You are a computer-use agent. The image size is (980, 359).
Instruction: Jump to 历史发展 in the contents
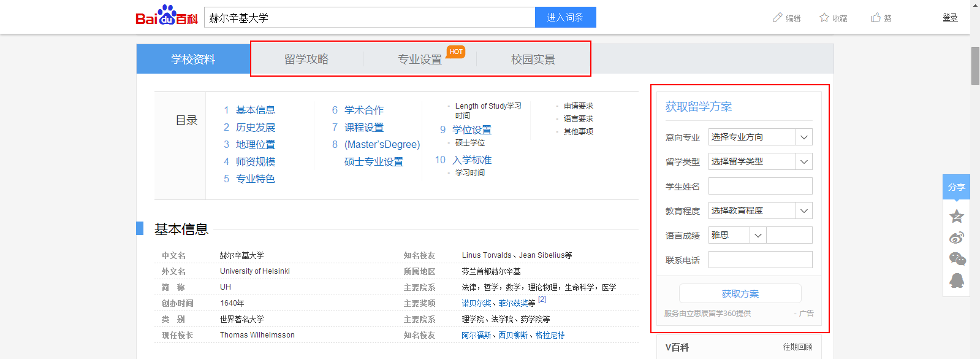256,127
